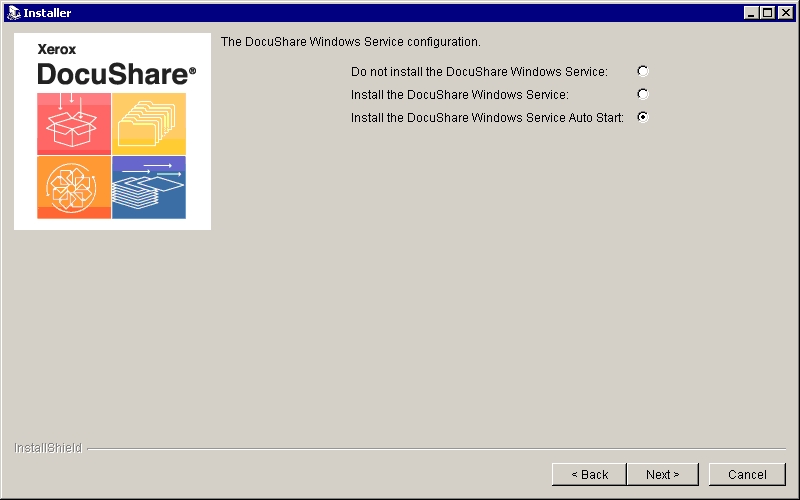Click the blue stacked papers icon tile
This screenshot has height=500, width=800.
(x=149, y=187)
